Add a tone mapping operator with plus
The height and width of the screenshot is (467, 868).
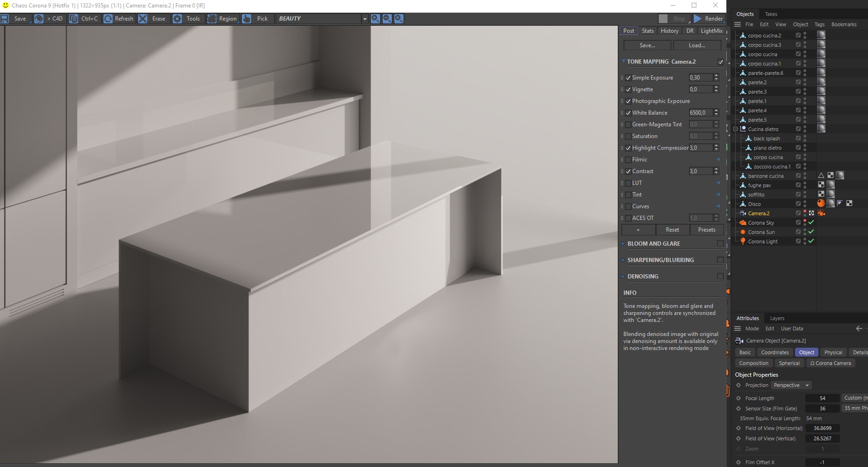click(638, 230)
